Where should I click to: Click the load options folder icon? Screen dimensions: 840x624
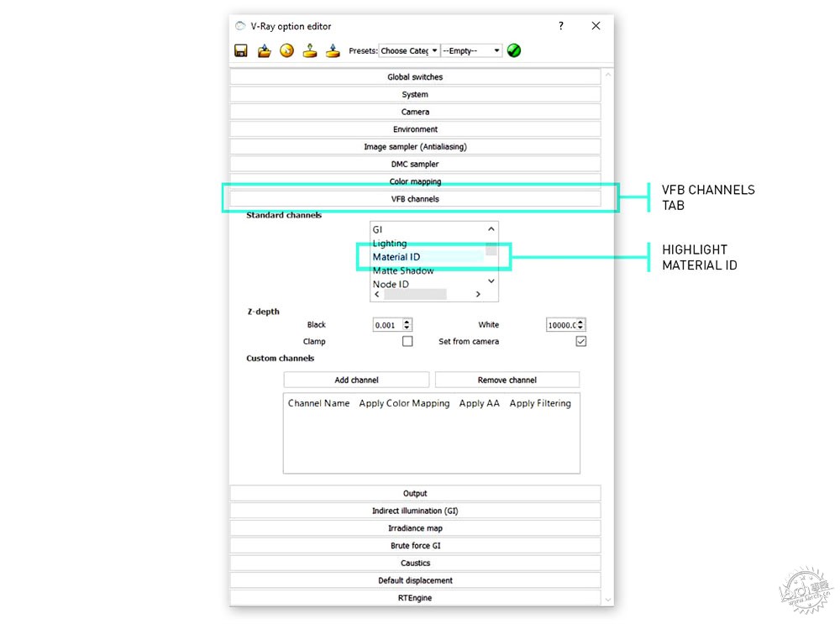(264, 51)
